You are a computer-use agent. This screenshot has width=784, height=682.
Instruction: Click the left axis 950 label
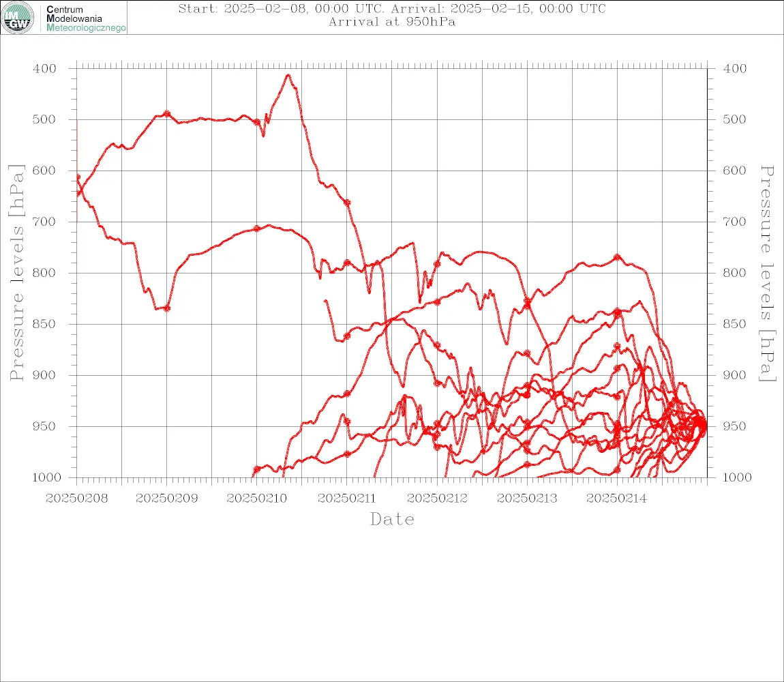45,426
